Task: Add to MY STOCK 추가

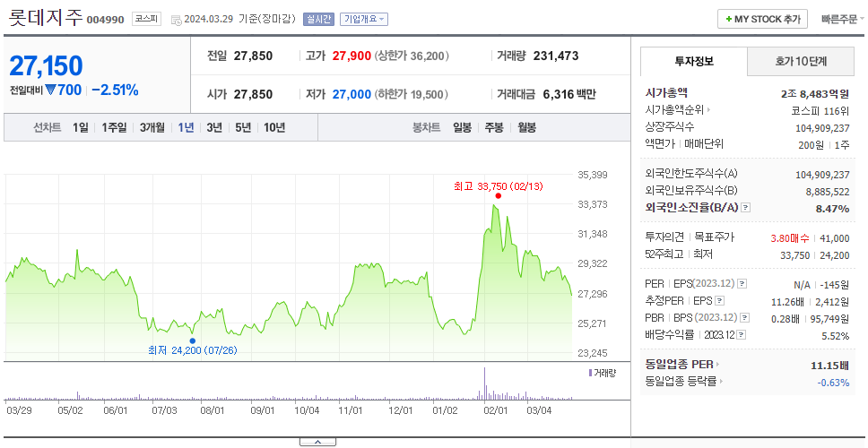Action: (x=762, y=19)
